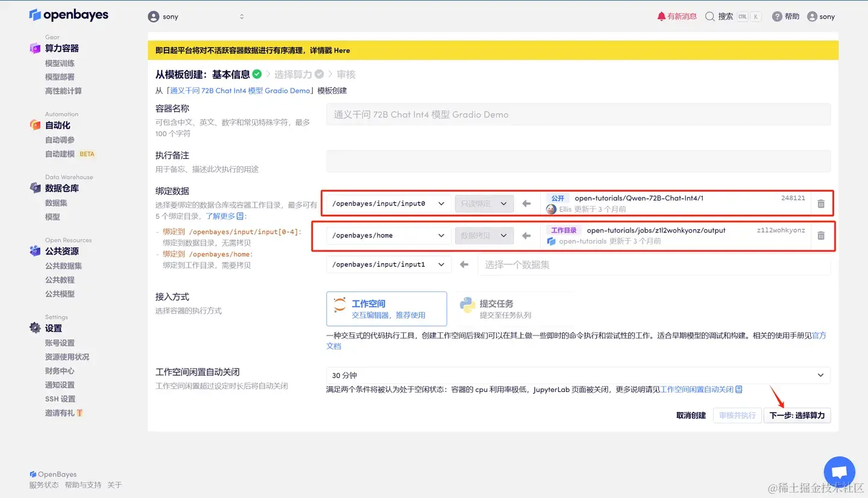Screen dimensions: 868x498
Task: Click the Here link in yellow banner
Action: click(x=342, y=51)
